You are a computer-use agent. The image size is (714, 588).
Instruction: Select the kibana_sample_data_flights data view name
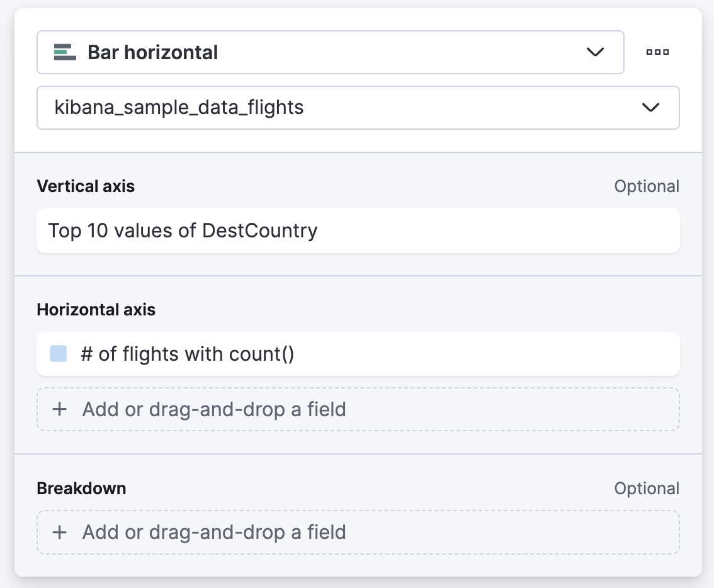pyautogui.click(x=179, y=108)
